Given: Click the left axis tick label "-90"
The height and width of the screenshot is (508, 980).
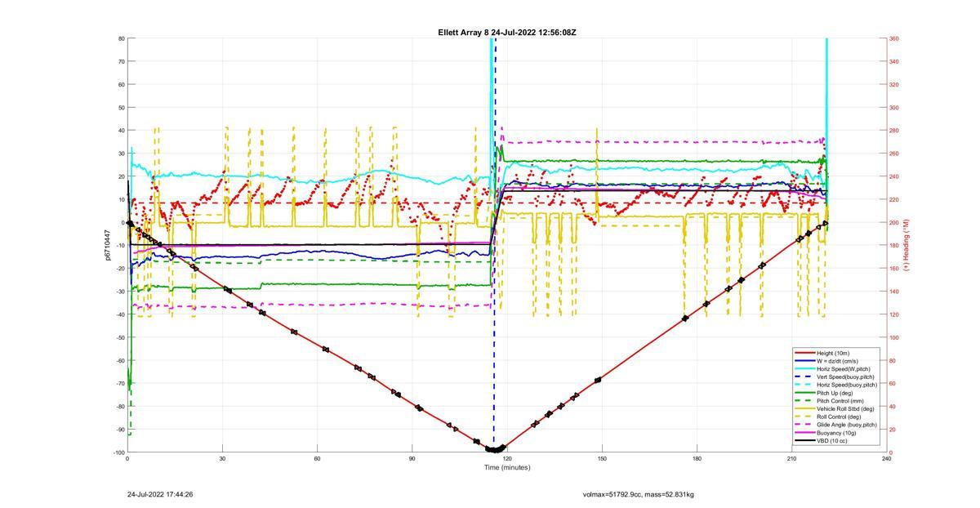Looking at the screenshot, I should (120, 430).
